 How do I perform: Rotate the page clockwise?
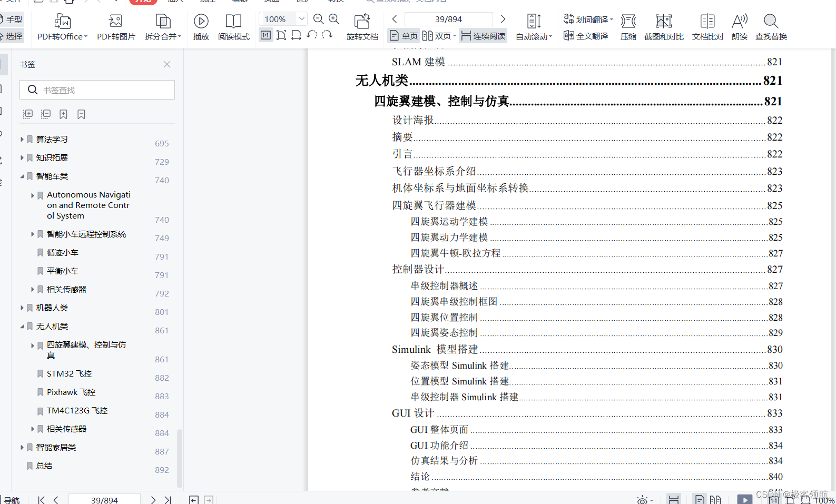click(327, 35)
